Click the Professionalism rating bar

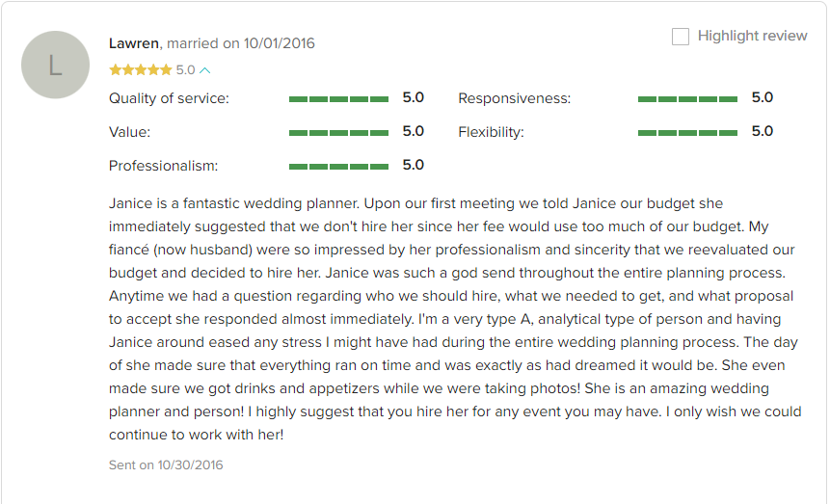tap(338, 167)
